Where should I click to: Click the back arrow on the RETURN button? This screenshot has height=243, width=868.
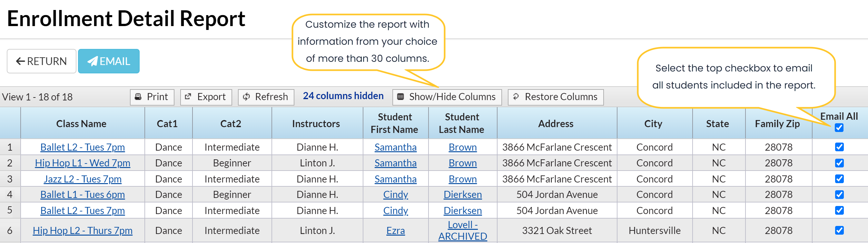[x=20, y=61]
